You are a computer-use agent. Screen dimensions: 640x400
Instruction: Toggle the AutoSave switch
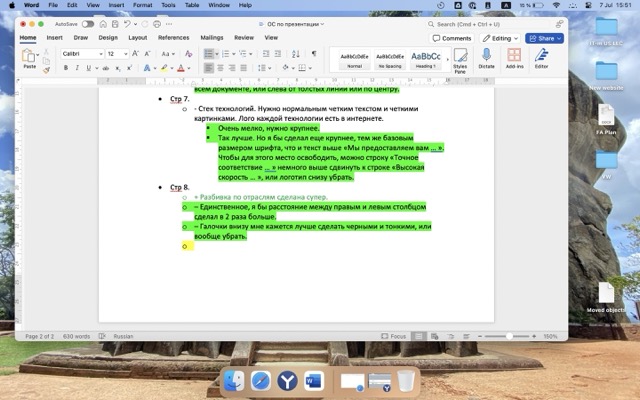88,23
